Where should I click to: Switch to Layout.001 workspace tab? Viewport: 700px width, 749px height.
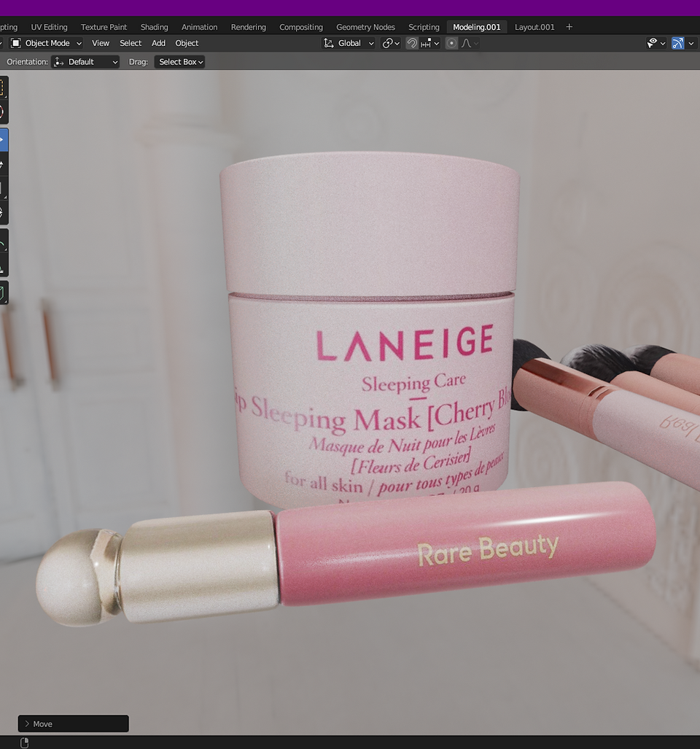pos(534,27)
